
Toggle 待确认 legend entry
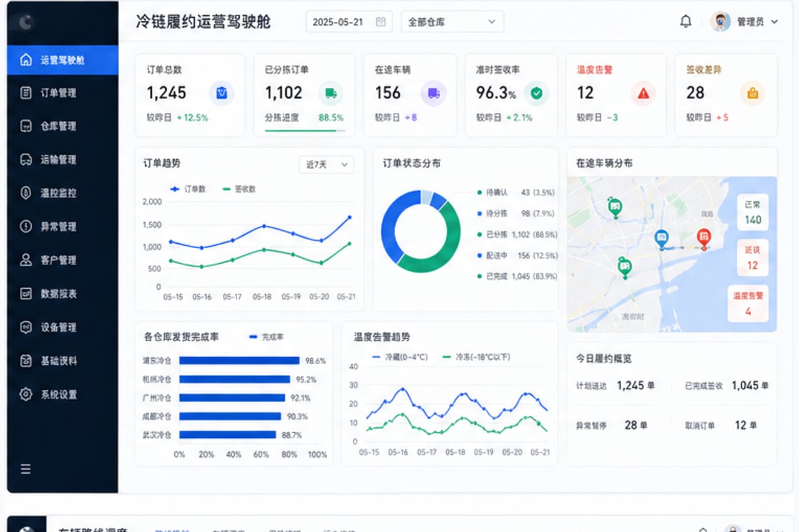pos(516,193)
